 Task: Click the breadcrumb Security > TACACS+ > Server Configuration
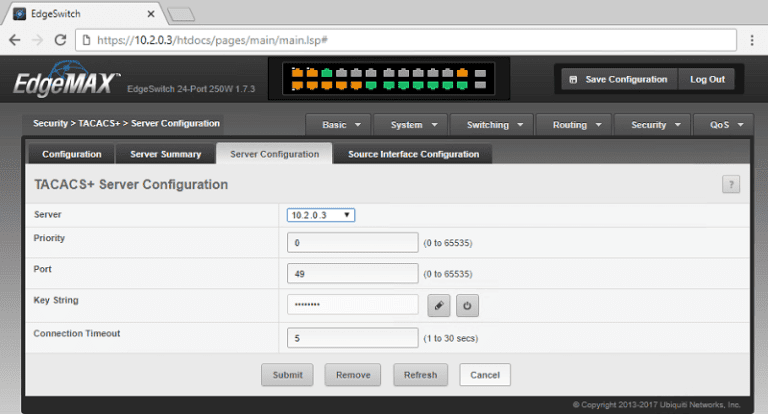[126, 123]
